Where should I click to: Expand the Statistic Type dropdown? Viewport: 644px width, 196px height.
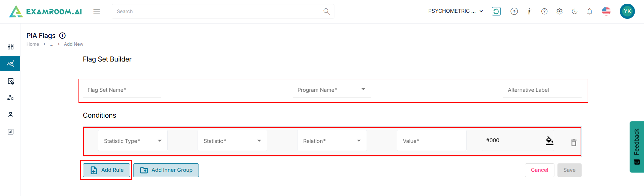click(133, 141)
